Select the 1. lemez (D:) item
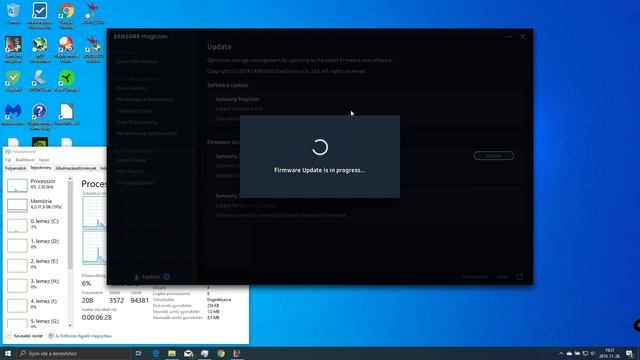This screenshot has height=360, width=640. 35,244
